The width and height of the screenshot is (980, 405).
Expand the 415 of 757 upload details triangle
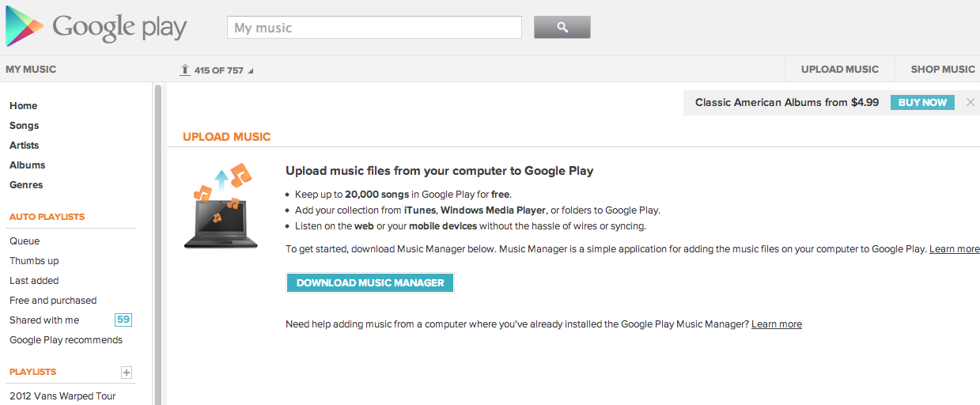tap(251, 71)
